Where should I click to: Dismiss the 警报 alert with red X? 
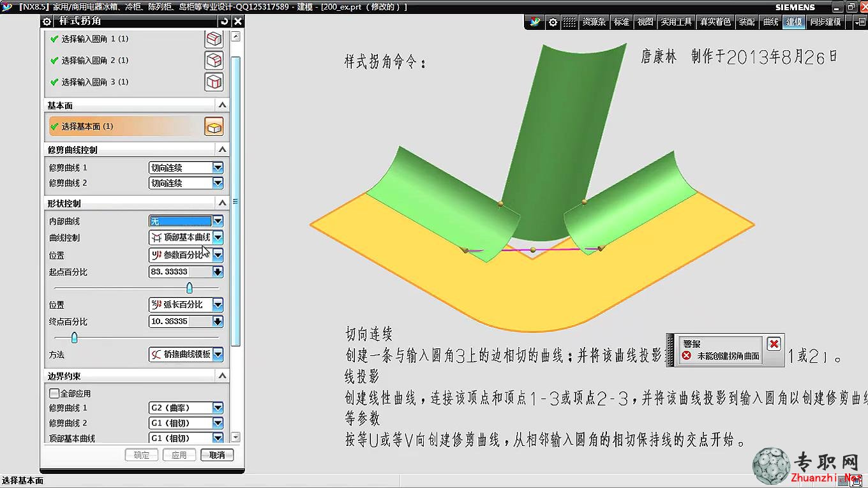tap(774, 344)
